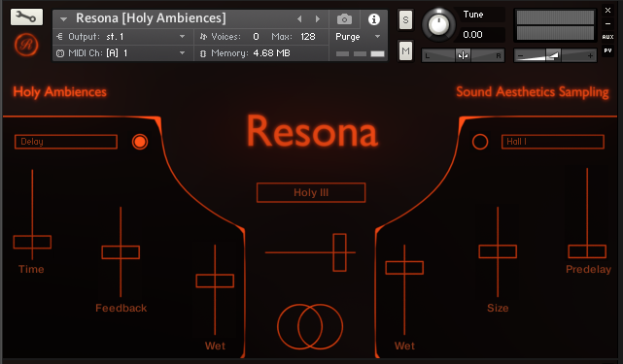This screenshot has height=364, width=623.
Task: Minimize the instrument header view
Action: [607, 24]
